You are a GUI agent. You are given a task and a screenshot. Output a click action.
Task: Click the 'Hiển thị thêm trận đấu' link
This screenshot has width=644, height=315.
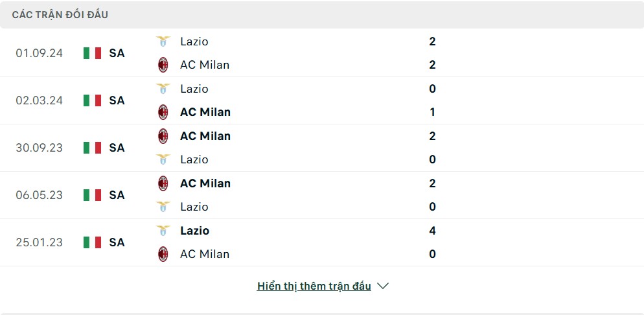314,286
